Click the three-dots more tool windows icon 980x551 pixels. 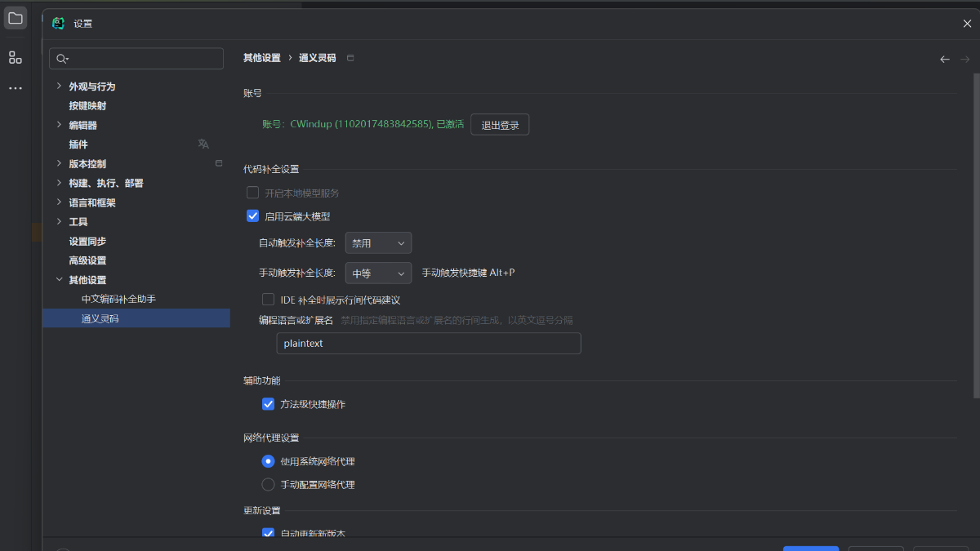pyautogui.click(x=16, y=87)
